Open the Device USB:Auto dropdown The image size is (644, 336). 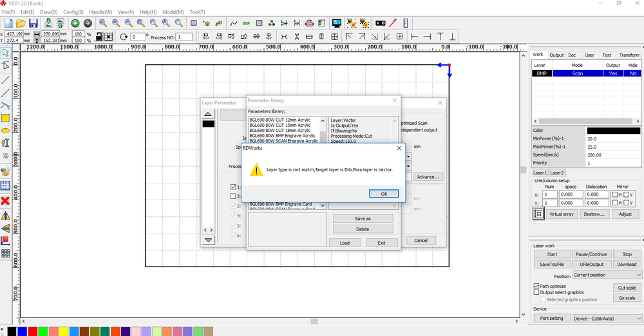coord(607,319)
